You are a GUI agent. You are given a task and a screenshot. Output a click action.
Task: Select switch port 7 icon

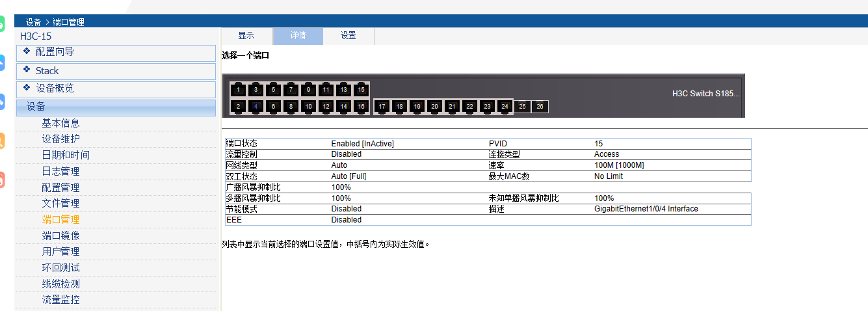tap(291, 90)
